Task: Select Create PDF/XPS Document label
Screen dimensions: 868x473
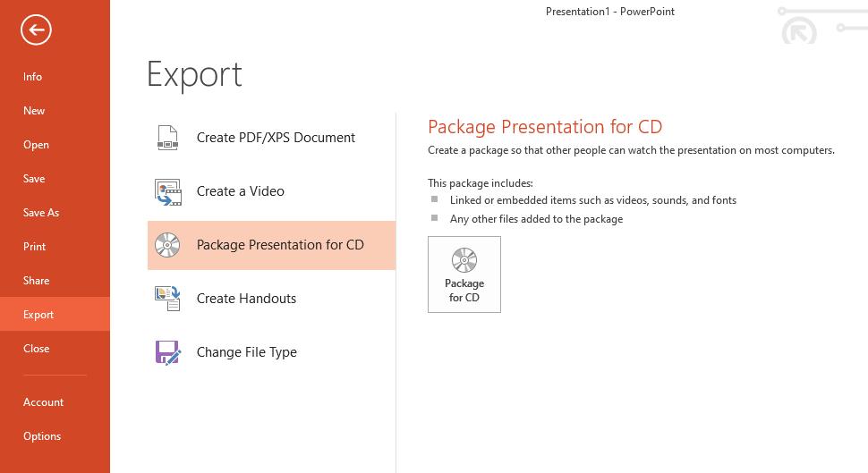Action: tap(276, 138)
